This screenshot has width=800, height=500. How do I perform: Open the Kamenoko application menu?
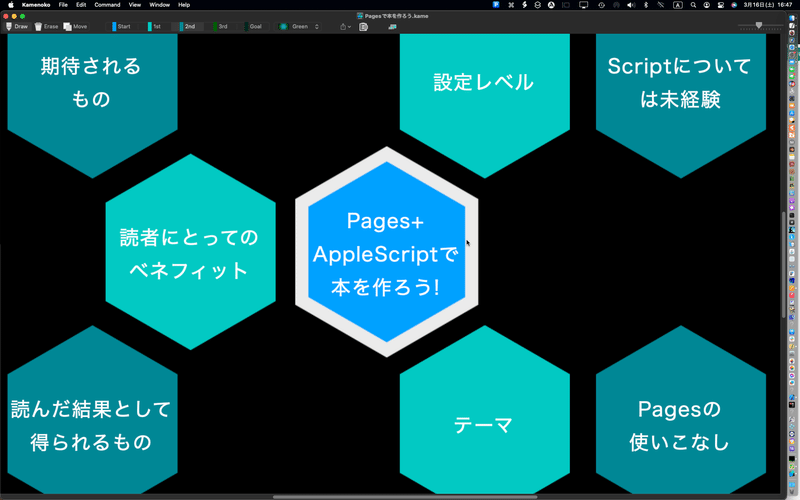point(36,5)
